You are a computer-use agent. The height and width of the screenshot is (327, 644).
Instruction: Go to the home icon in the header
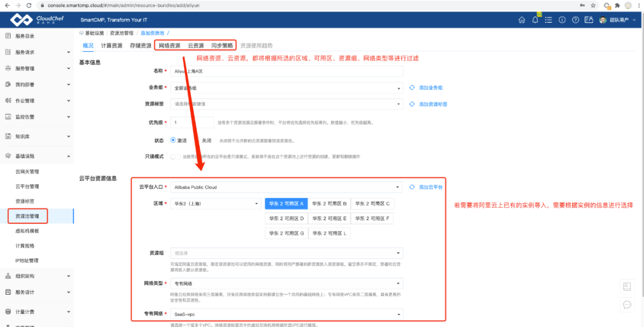point(522,20)
